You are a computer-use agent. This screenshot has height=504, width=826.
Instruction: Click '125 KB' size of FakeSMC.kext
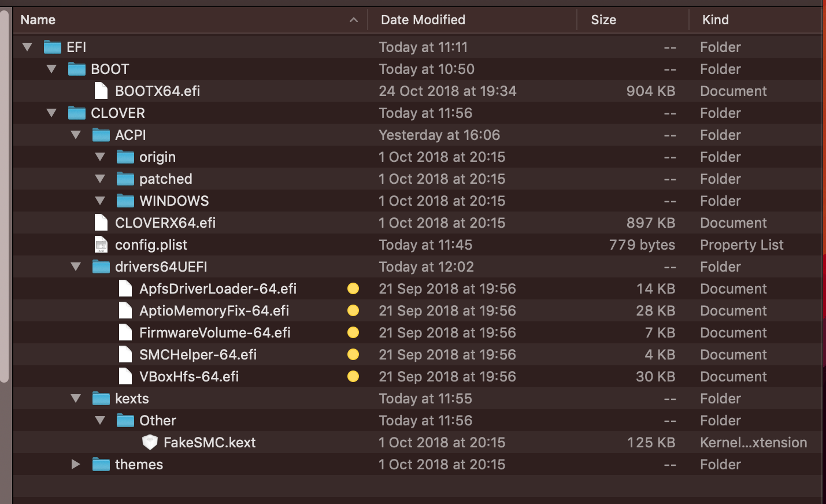[651, 442]
